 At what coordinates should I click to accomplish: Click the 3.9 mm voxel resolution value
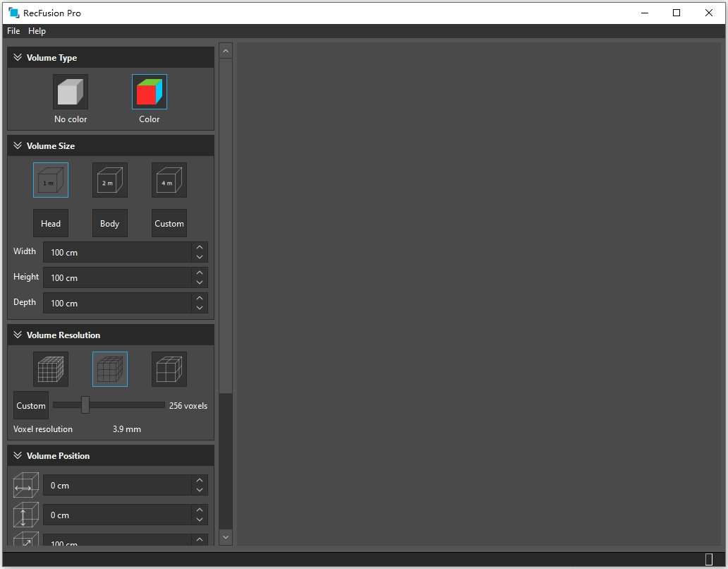coord(127,429)
